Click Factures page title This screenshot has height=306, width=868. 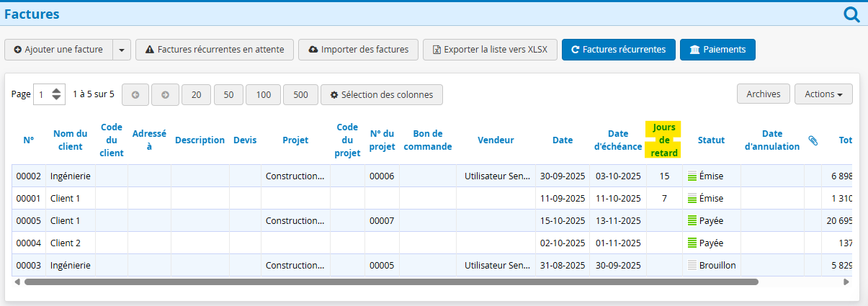[32, 14]
